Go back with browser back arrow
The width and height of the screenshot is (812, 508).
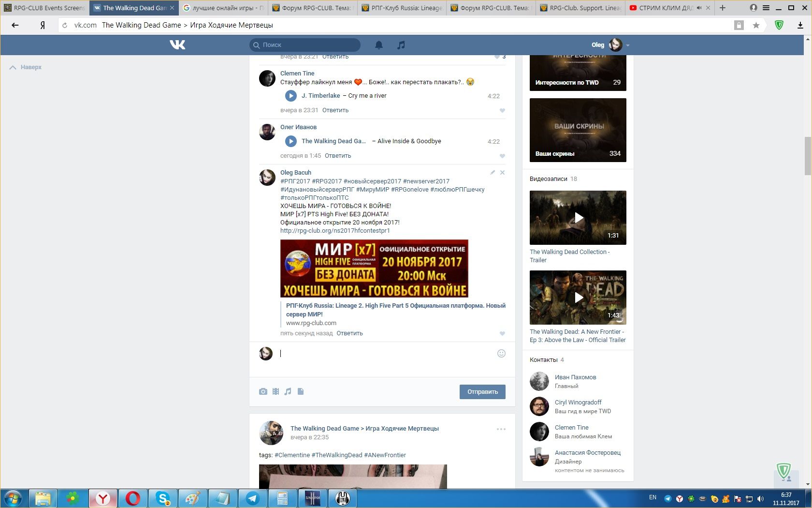[15, 25]
